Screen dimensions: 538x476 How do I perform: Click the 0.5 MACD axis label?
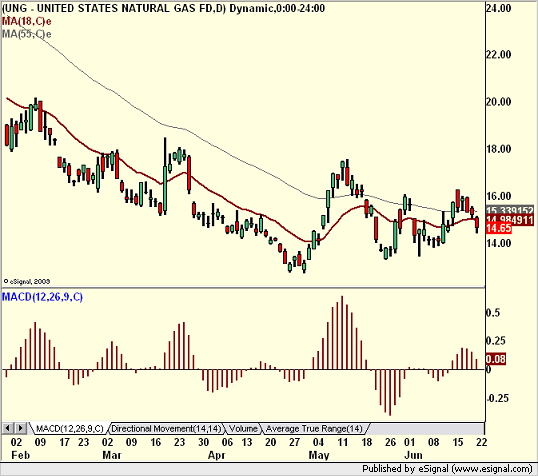[x=493, y=313]
